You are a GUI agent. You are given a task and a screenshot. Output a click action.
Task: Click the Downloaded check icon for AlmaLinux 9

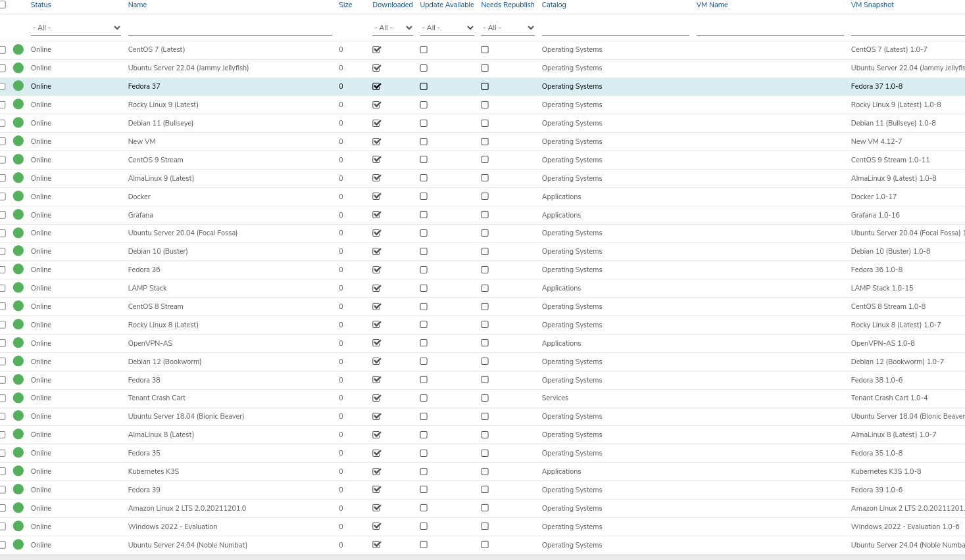coord(377,178)
